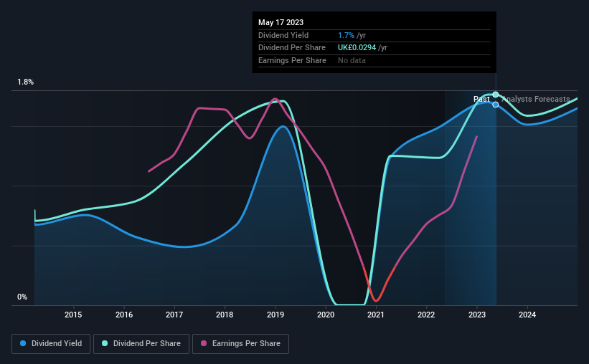Click the 2024 x-axis label
This screenshot has height=364, width=589.
(527, 315)
